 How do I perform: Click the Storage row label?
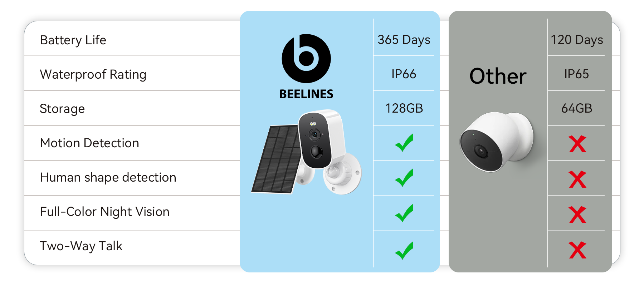[x=62, y=109]
